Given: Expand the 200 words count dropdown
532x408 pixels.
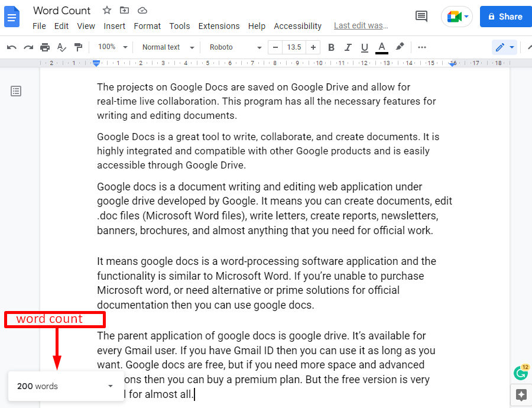Looking at the screenshot, I should 111,386.
